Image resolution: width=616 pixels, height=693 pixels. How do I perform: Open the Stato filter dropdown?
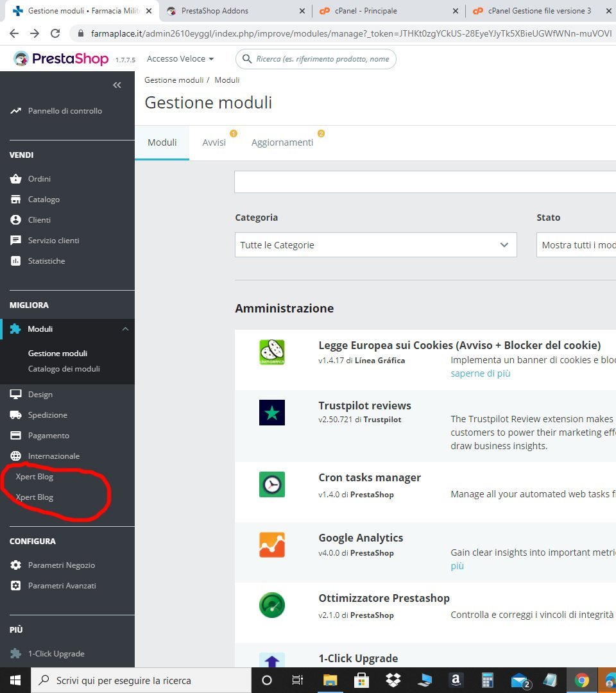(576, 245)
